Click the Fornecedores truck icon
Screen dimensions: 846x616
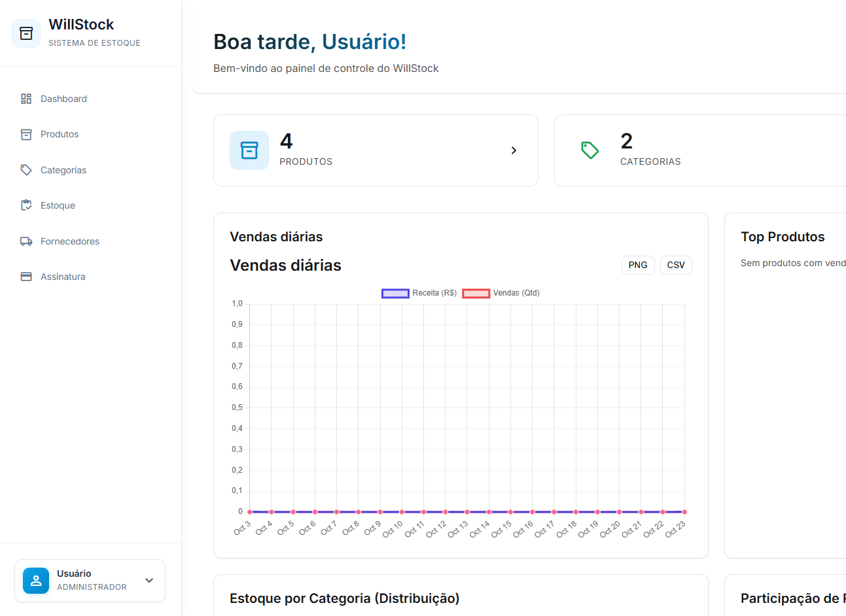(x=26, y=241)
